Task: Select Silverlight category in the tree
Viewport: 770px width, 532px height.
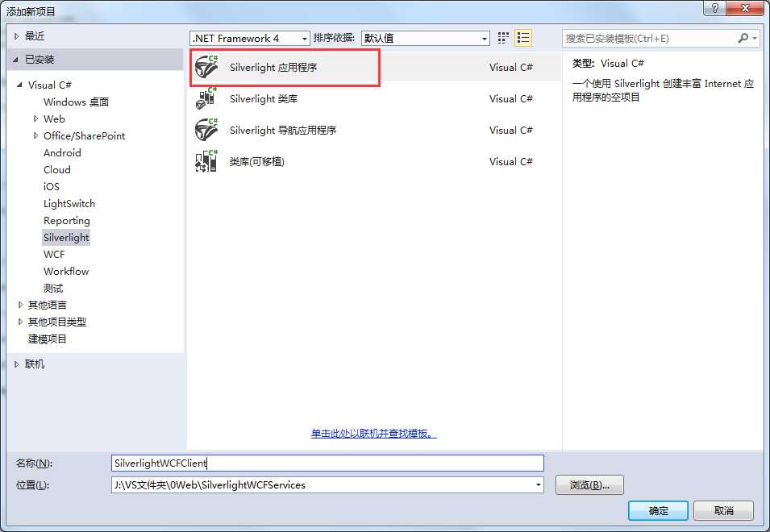Action: (66, 238)
